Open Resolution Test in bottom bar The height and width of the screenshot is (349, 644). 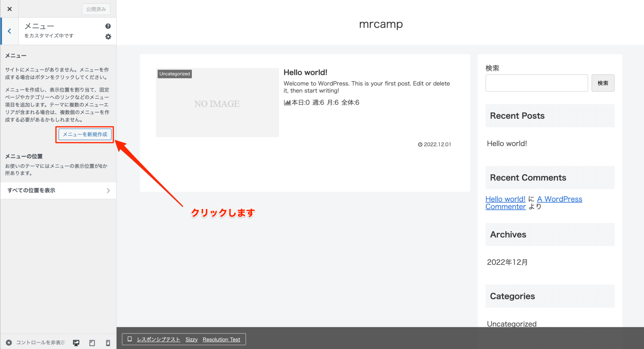[x=221, y=339]
